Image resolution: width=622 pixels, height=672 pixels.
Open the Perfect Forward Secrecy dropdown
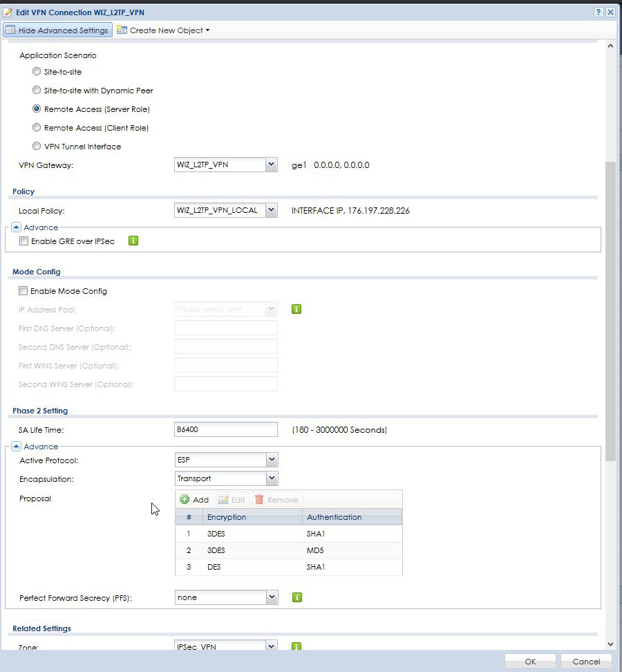[x=272, y=597]
